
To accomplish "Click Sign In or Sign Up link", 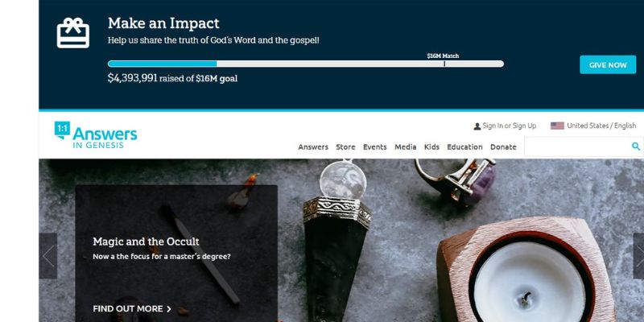I will pos(510,126).
